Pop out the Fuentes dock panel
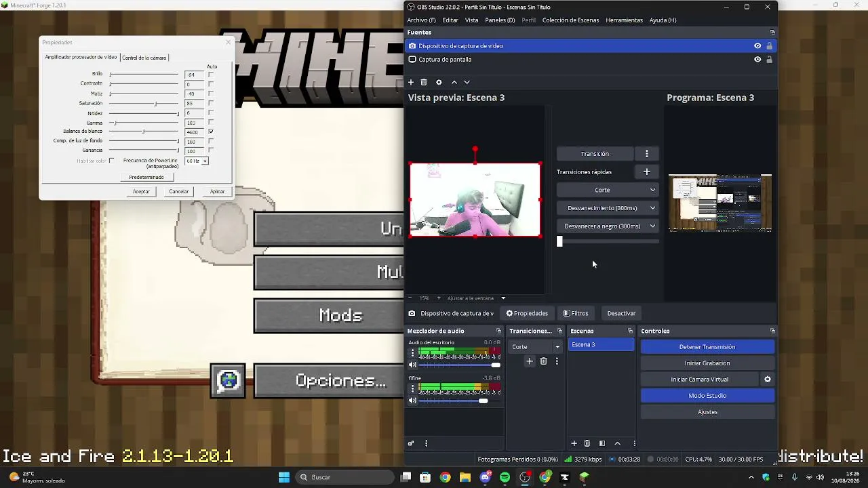 (772, 33)
